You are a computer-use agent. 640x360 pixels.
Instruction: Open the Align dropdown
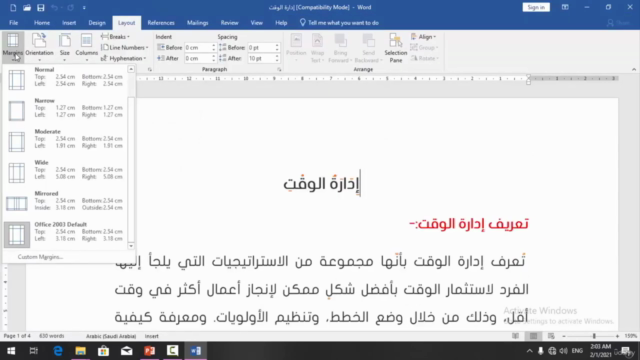click(x=423, y=37)
